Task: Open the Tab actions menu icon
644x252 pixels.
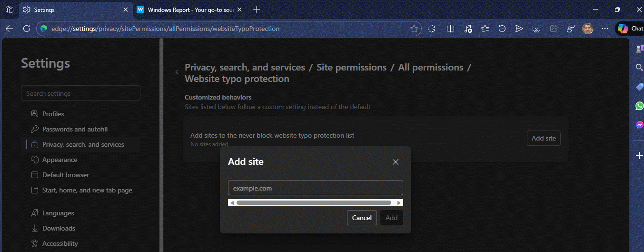Action: tap(10, 10)
